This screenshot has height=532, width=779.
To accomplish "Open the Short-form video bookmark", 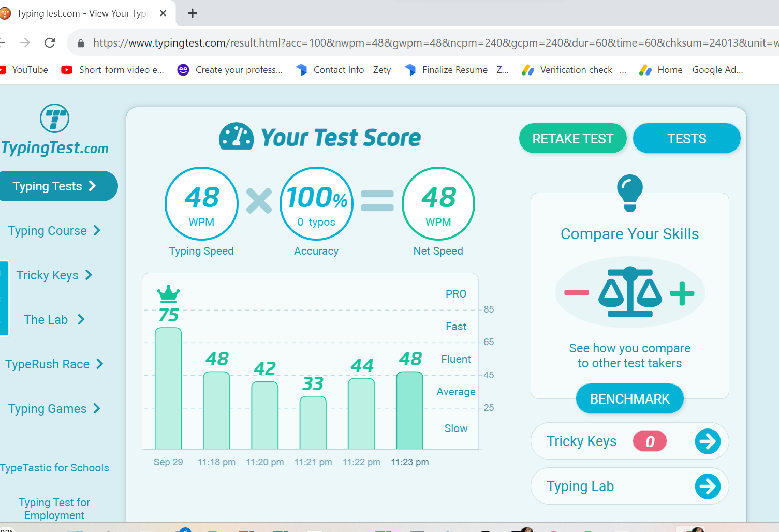I will click(112, 70).
